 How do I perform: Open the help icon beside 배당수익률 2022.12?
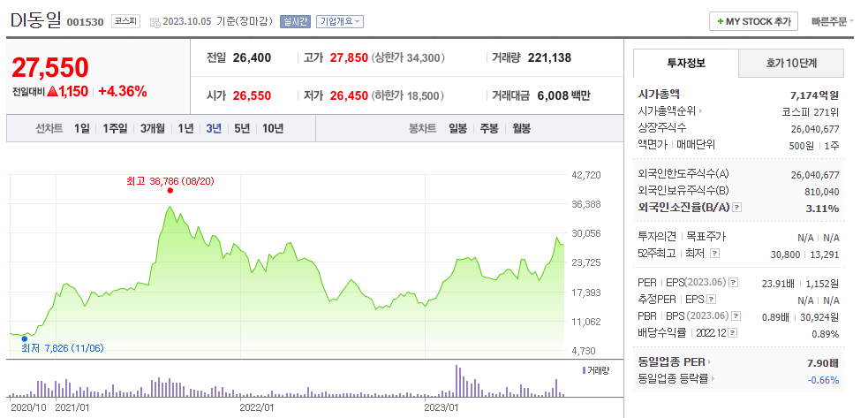point(732,333)
